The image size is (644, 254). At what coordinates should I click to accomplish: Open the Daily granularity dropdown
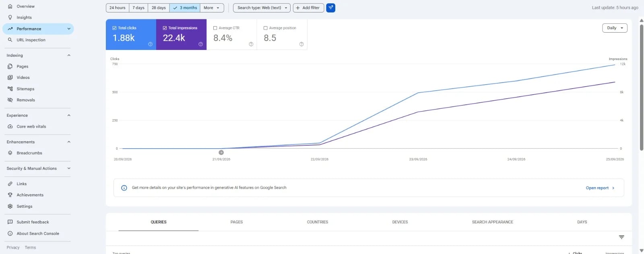(x=615, y=28)
